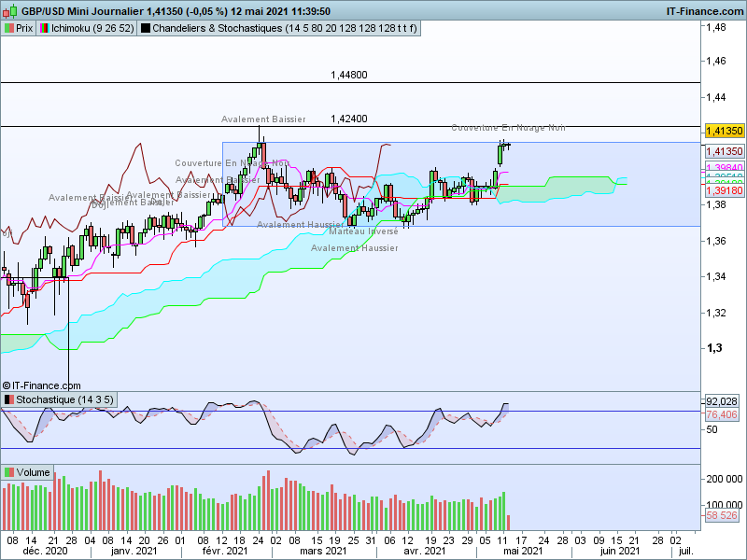Open the Ichimoku (9 26 52) indicator tab
Image resolution: width=747 pixels, height=560 pixels.
(87, 28)
